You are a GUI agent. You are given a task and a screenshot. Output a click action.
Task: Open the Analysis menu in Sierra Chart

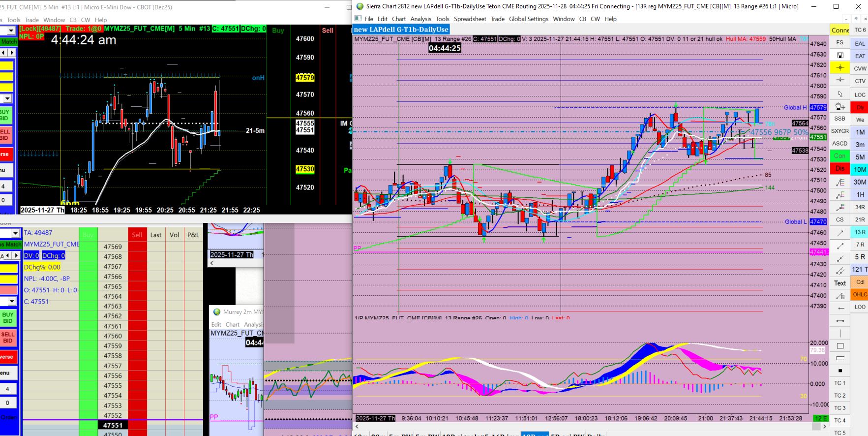coord(420,19)
